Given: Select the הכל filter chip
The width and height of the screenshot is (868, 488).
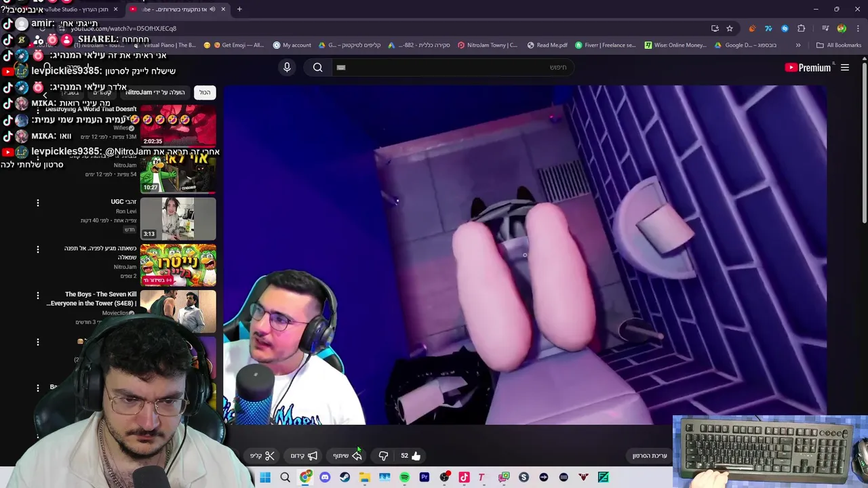Looking at the screenshot, I should (205, 92).
